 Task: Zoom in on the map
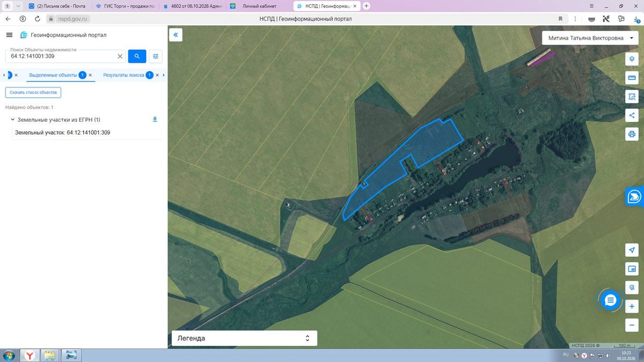(632, 306)
